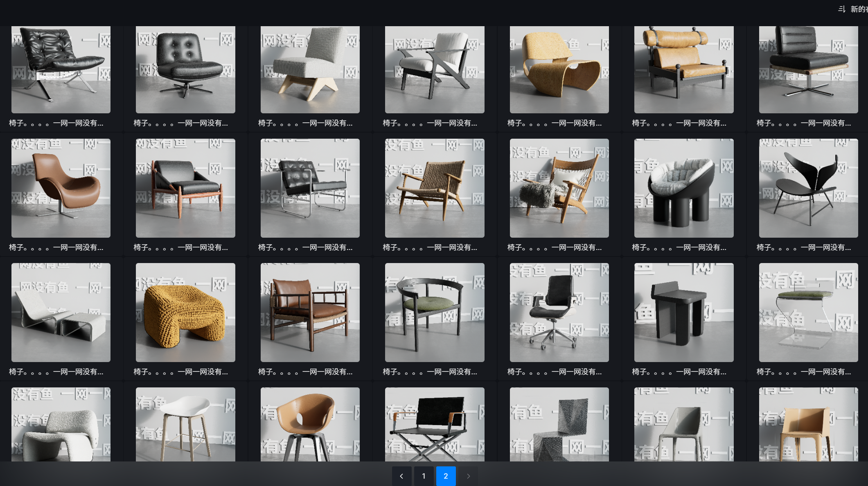Click the next page right chevron
The width and height of the screenshot is (868, 486).
[x=468, y=476]
